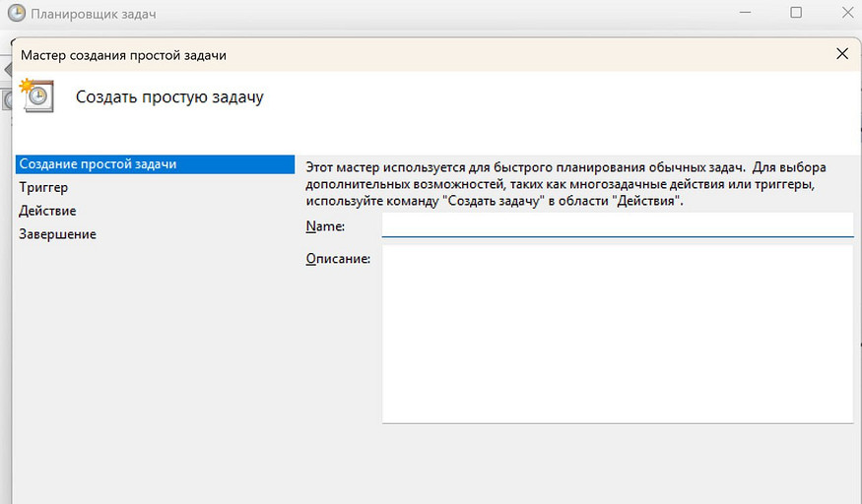Close the Планировщик задач main window
The height and width of the screenshot is (504, 862).
click(x=847, y=13)
